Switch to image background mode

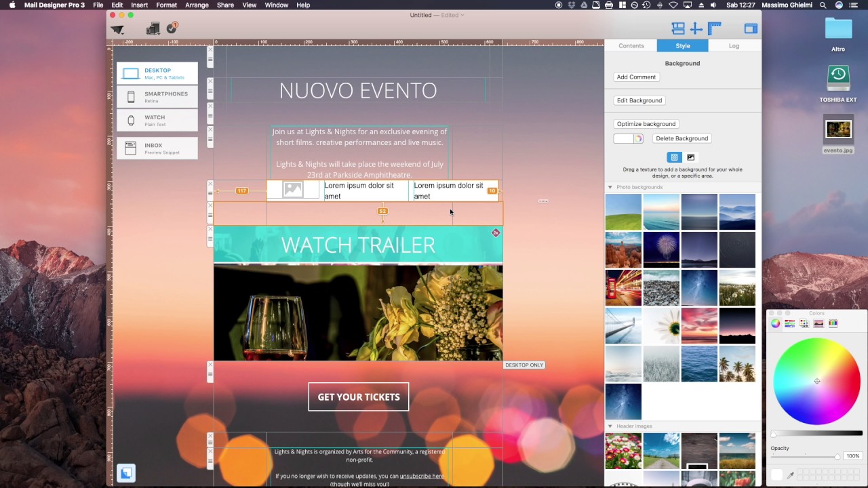point(690,157)
